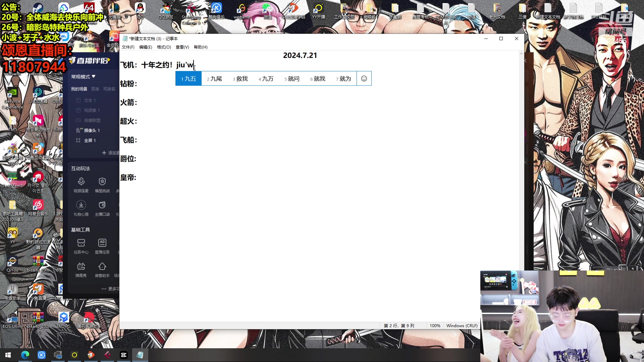
Task: Open the 主播口袋 wallet icon
Action: pyautogui.click(x=102, y=205)
